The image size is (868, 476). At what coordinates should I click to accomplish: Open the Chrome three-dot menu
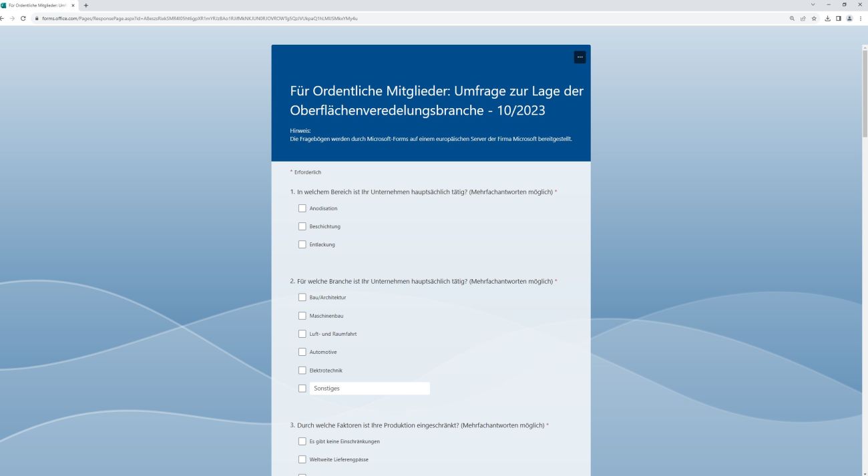[861, 18]
